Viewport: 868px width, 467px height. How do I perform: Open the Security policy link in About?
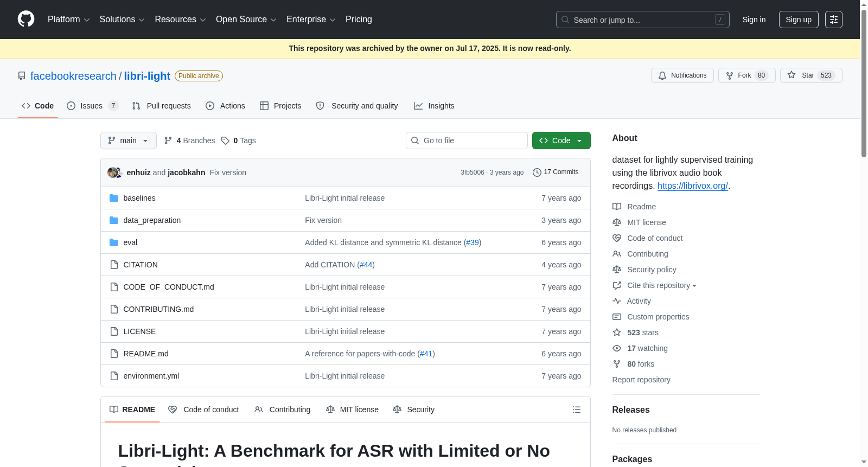(x=652, y=270)
